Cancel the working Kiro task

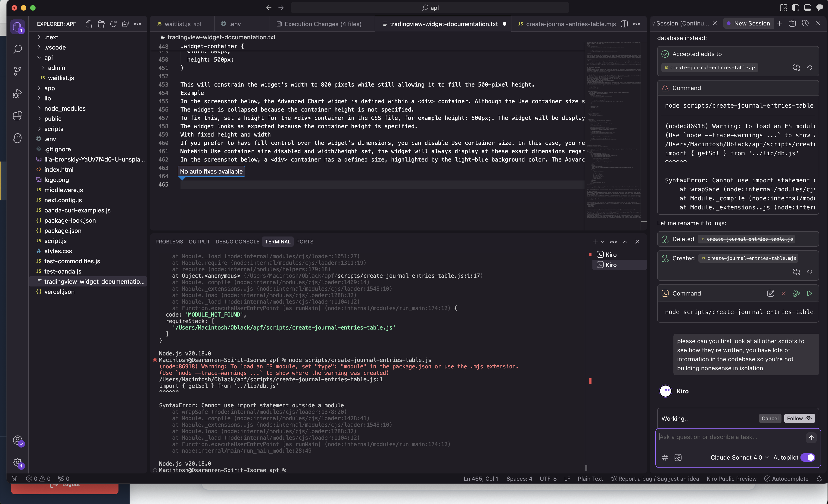pos(769,418)
